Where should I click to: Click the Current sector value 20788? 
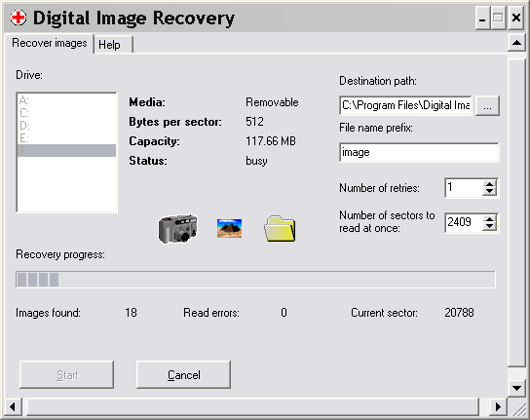tap(459, 313)
